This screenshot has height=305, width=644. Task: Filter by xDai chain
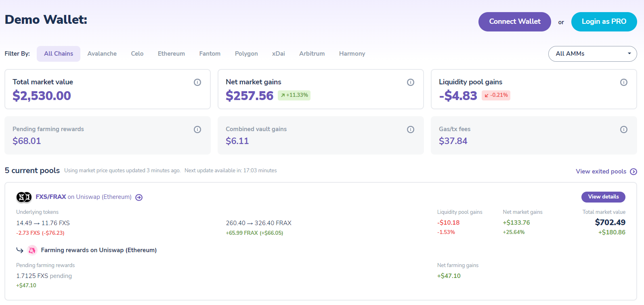pyautogui.click(x=279, y=54)
